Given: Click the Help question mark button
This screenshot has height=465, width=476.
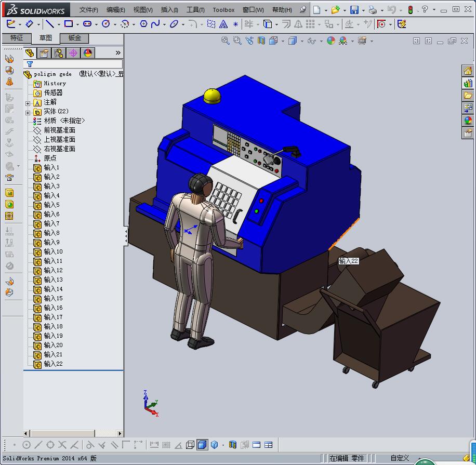Looking at the screenshot, I should 425,9.
